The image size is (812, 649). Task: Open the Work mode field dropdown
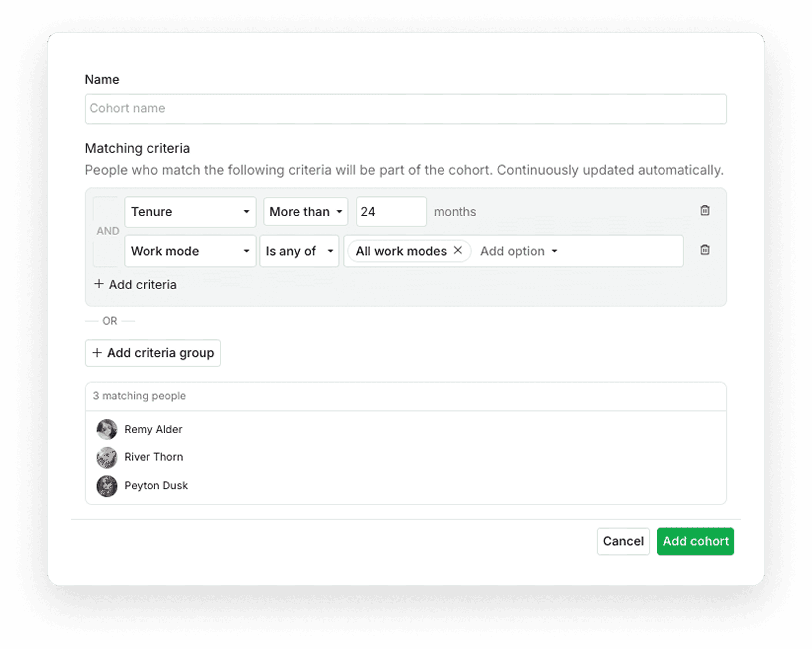pos(190,251)
